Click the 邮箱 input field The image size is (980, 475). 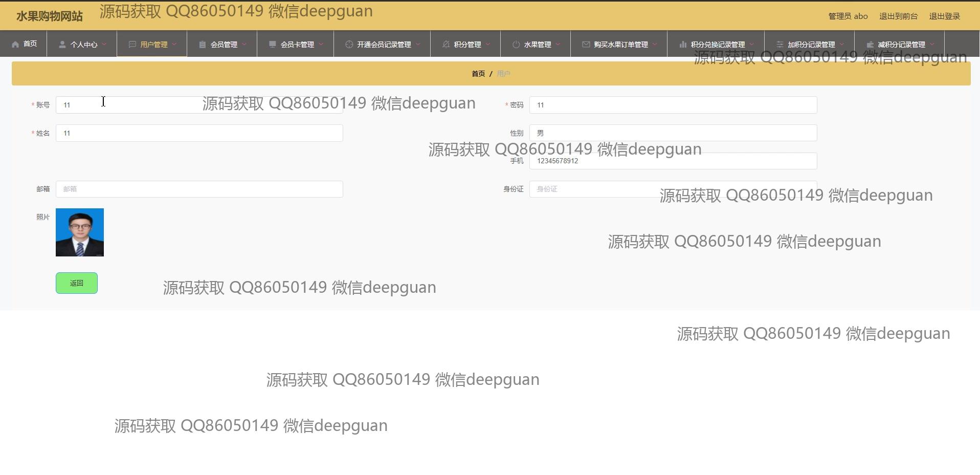point(199,189)
